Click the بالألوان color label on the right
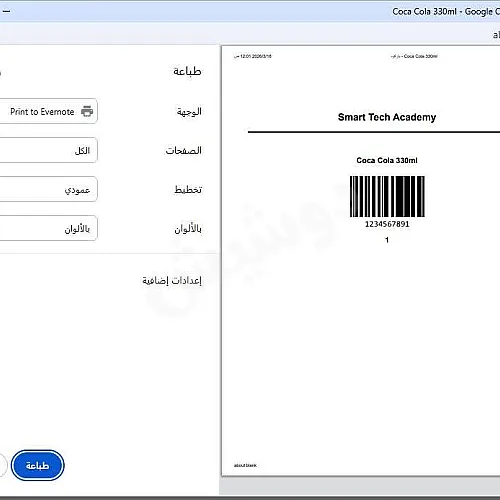The height and width of the screenshot is (500, 500). pos(188,229)
